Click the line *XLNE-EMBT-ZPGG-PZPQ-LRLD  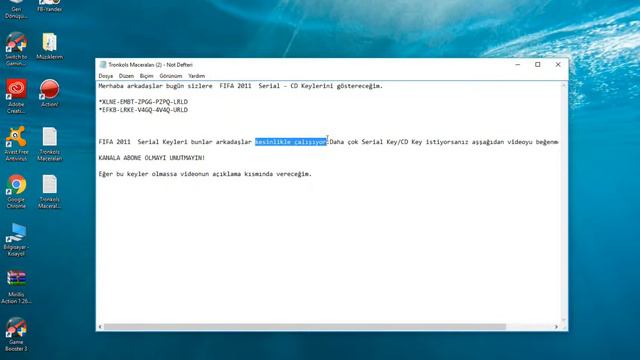point(143,102)
